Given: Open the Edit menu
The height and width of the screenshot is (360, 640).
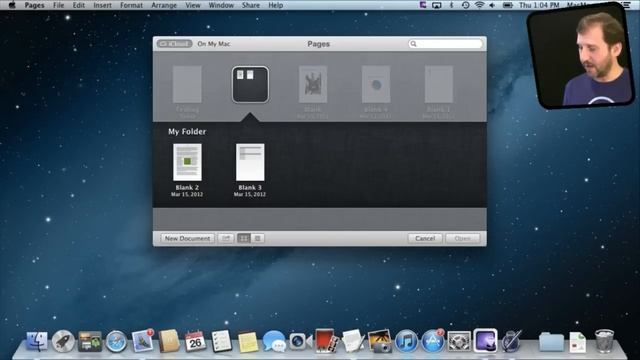Looking at the screenshot, I should [78, 5].
